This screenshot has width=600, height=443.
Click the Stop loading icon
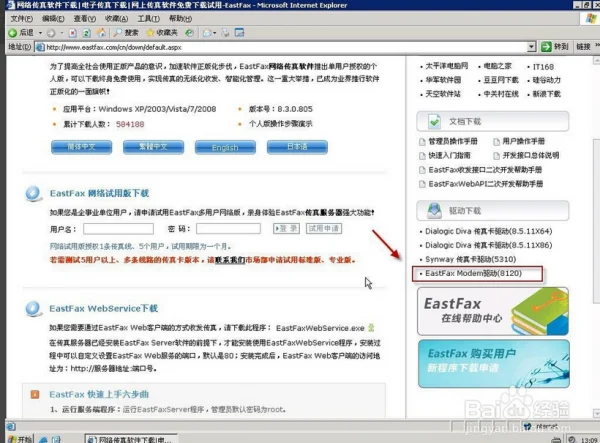pyautogui.click(x=73, y=33)
